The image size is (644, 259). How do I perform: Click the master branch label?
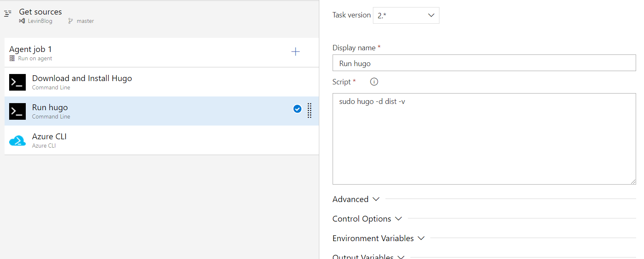tap(85, 21)
